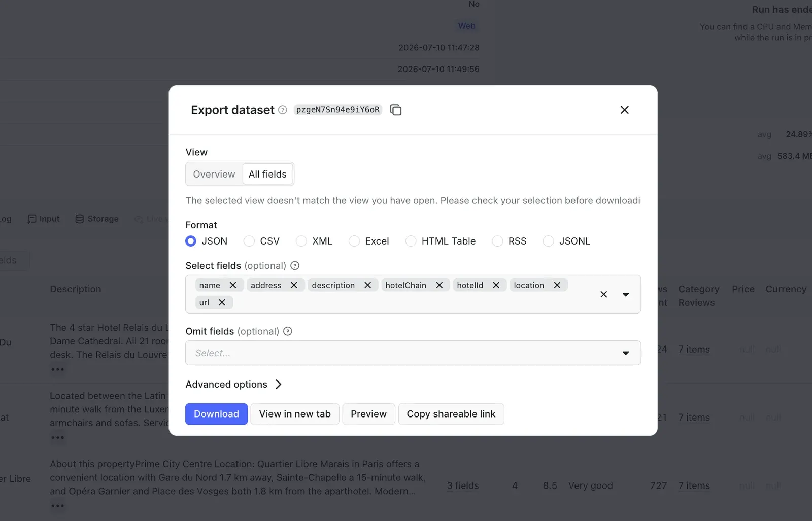Open the Storage tab behind dialog
The width and height of the screenshot is (812, 521).
pyautogui.click(x=97, y=219)
